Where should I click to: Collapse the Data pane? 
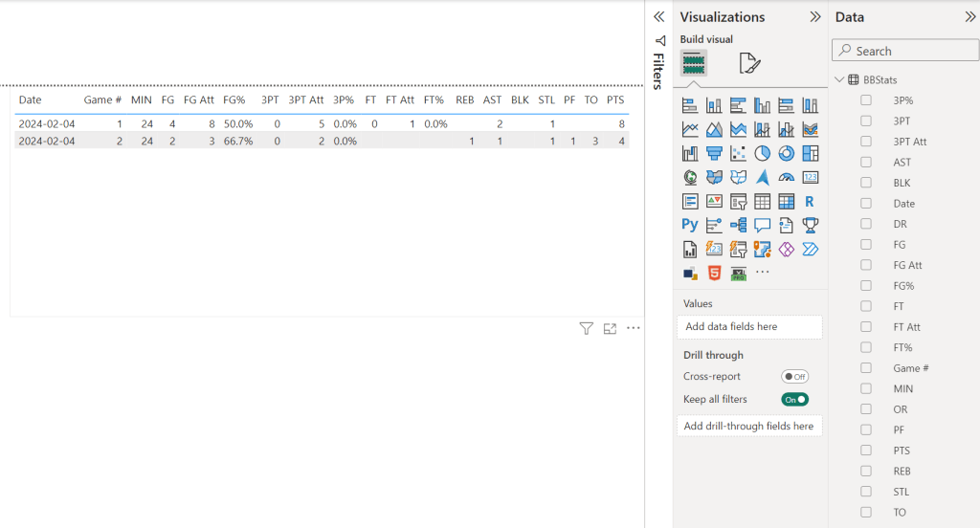tap(969, 17)
